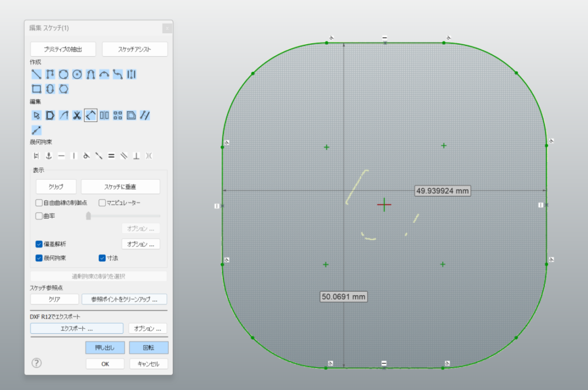Choose the center-point Circle tool
Viewport: 588px width, 390px height.
(x=77, y=74)
